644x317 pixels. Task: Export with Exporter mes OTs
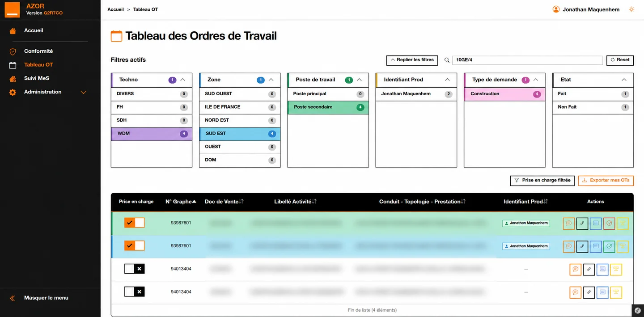[606, 180]
